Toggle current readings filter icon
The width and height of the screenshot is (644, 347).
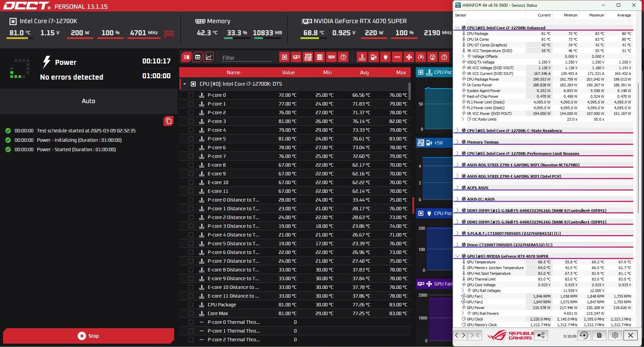click(x=397, y=57)
